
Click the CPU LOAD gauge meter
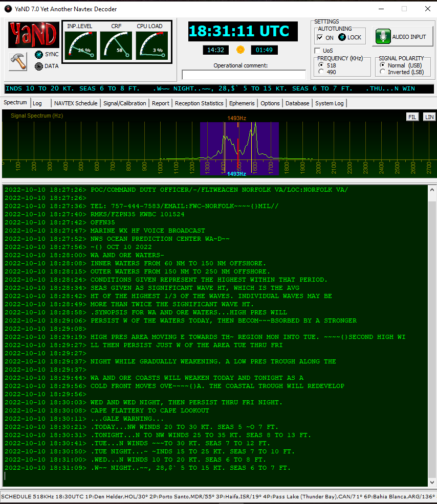pos(152,45)
